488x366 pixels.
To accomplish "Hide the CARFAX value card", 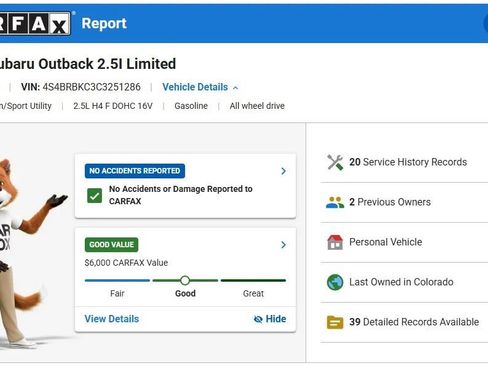I will coord(270,319).
